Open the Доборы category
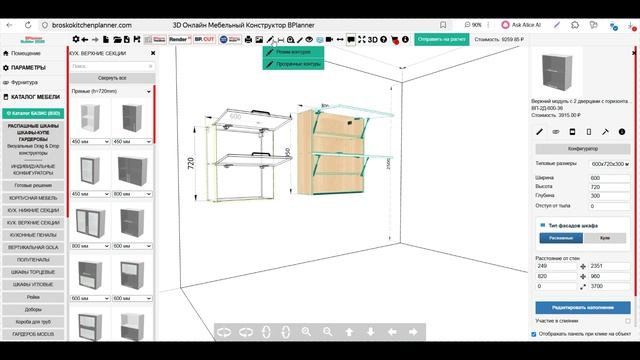 (33, 309)
